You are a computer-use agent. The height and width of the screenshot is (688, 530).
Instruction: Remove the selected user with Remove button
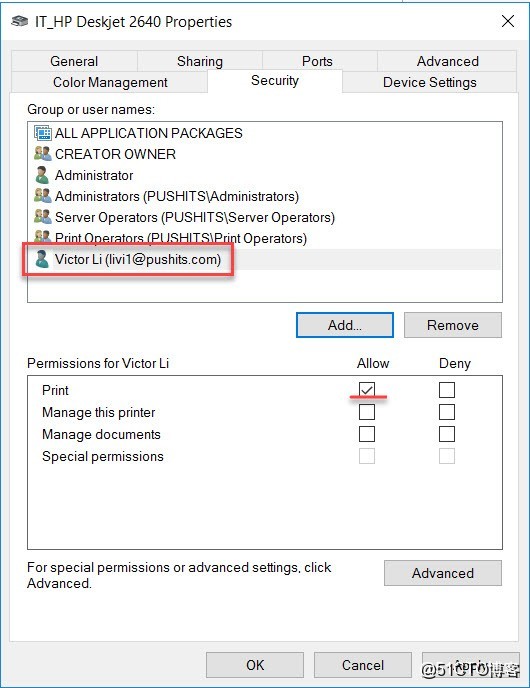pos(453,325)
